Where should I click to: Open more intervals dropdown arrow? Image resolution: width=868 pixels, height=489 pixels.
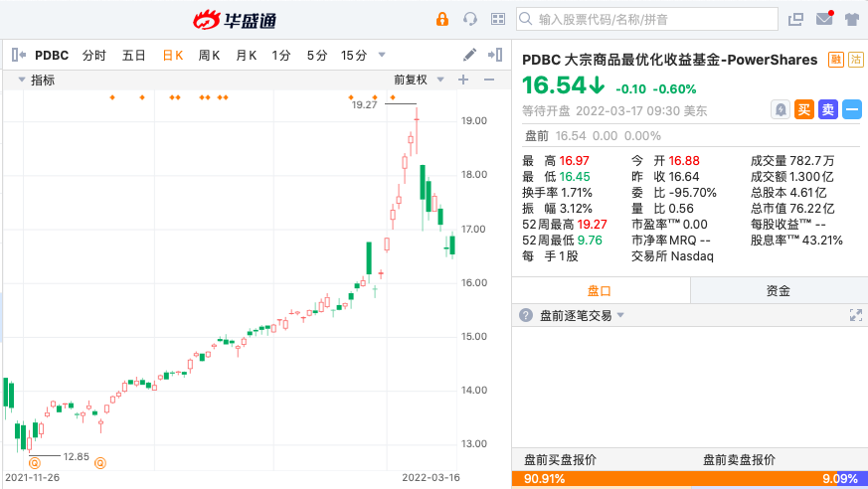pos(382,55)
